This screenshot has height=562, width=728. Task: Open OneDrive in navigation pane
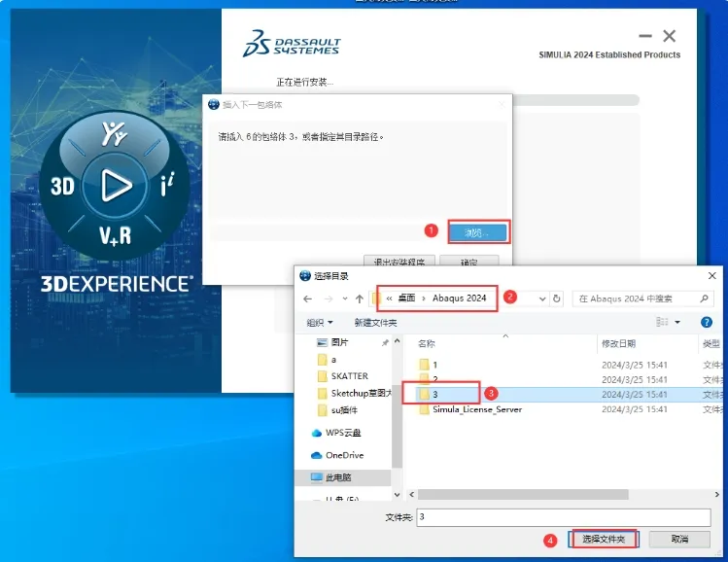click(x=344, y=455)
